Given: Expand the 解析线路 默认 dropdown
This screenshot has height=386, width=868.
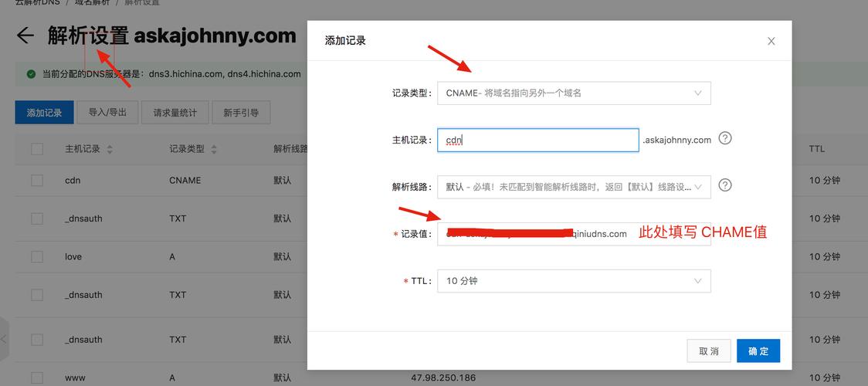Looking at the screenshot, I should (573, 187).
